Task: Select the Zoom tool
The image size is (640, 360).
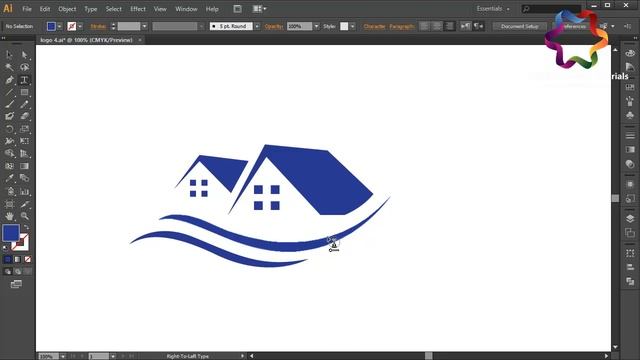Action: pyautogui.click(x=24, y=216)
